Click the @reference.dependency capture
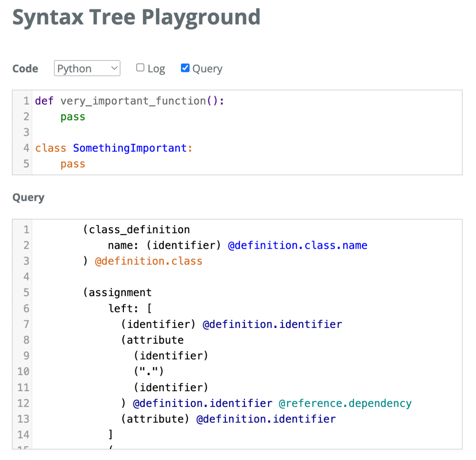This screenshot has width=476, height=460. 345,403
